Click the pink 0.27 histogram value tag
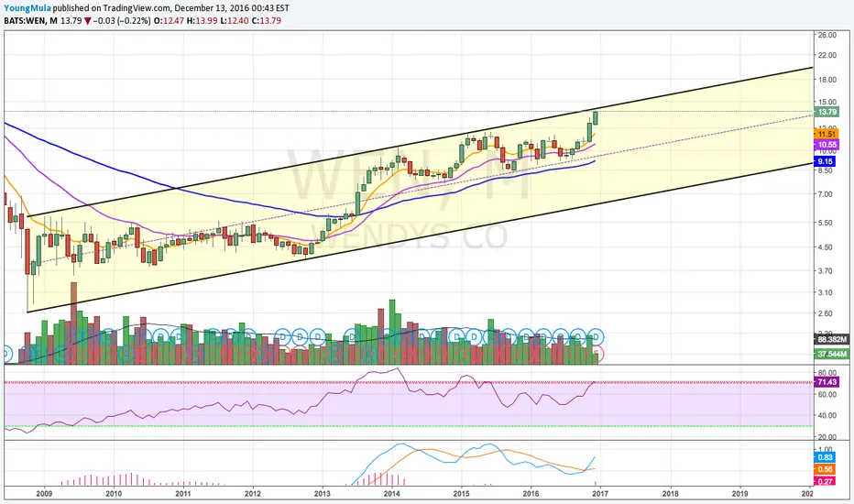 click(x=825, y=481)
